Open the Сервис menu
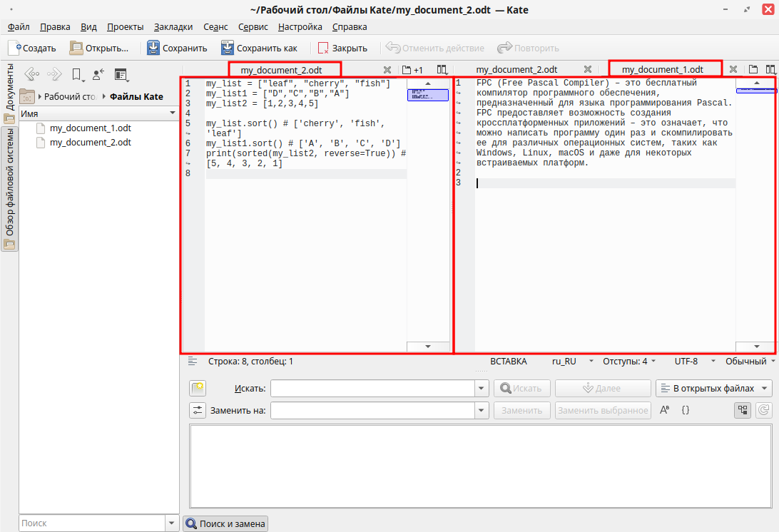This screenshot has width=779, height=532. [253, 27]
